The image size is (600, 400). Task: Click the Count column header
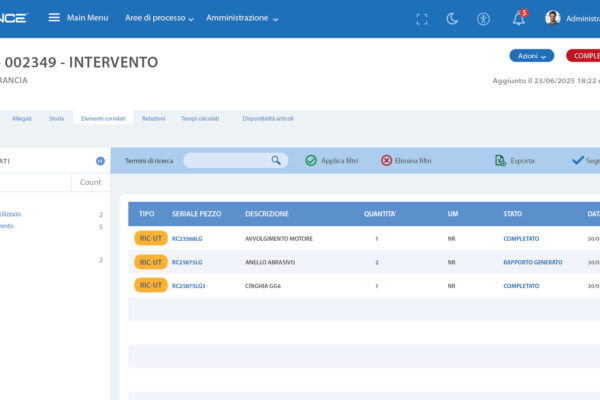click(90, 182)
